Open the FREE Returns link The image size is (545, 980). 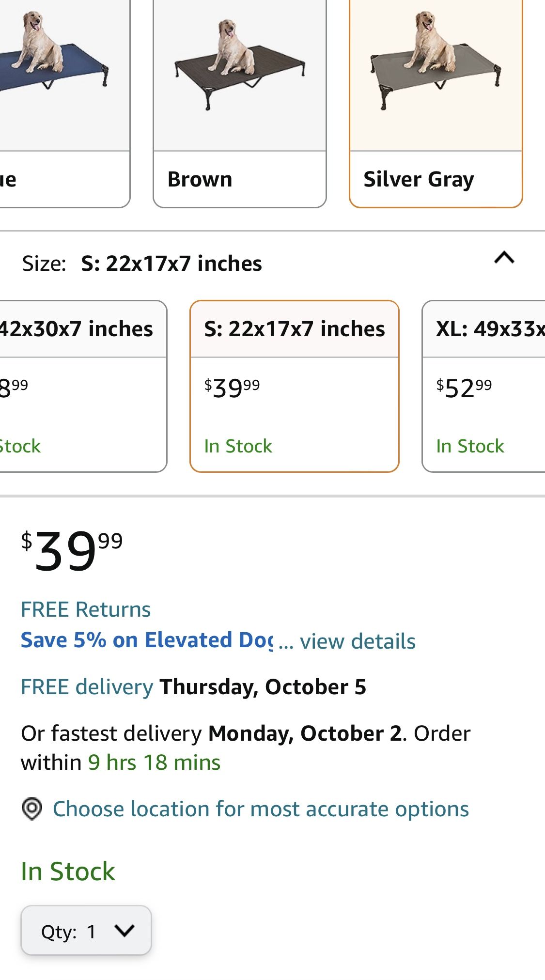point(86,609)
